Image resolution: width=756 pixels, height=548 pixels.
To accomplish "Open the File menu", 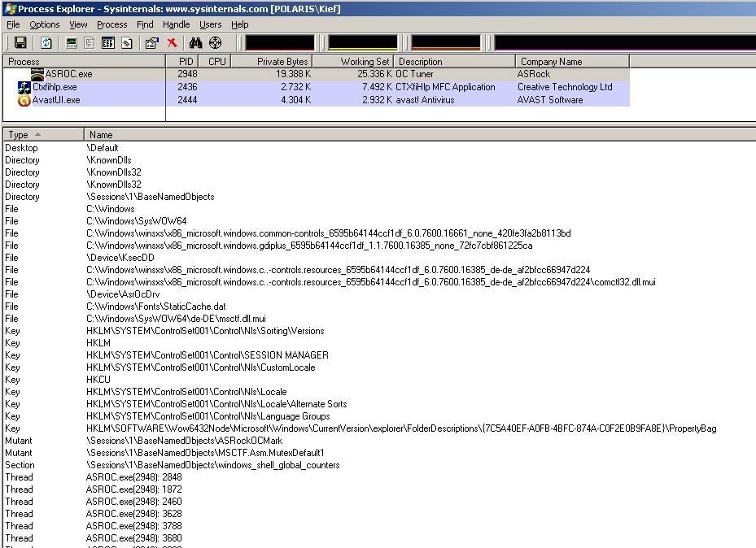I will coord(13,24).
